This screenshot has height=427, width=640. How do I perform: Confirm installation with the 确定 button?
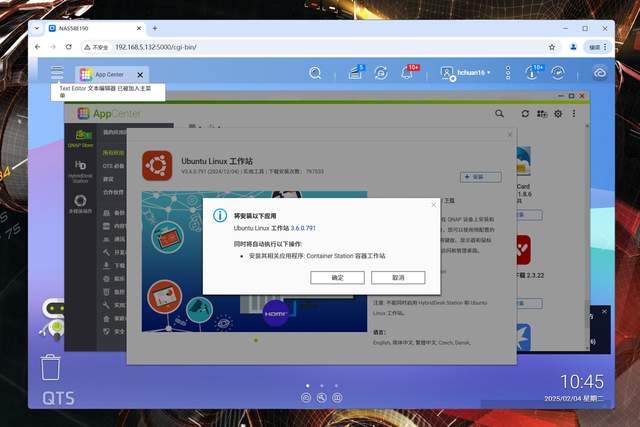pyautogui.click(x=337, y=278)
